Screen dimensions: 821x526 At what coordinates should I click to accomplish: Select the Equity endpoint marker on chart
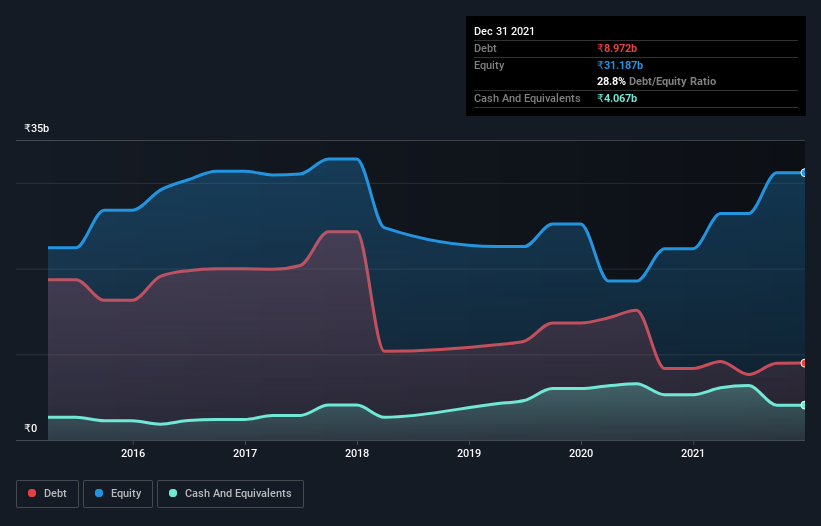pos(804,173)
